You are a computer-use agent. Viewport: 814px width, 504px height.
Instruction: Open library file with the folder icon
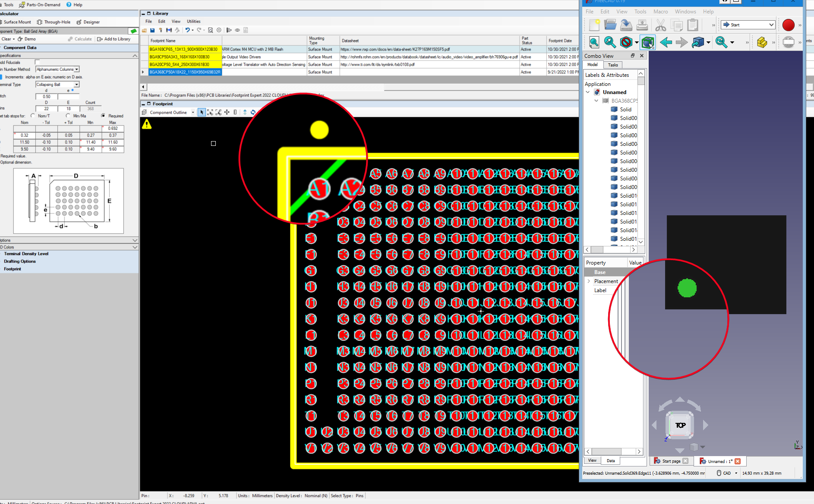coord(145,30)
